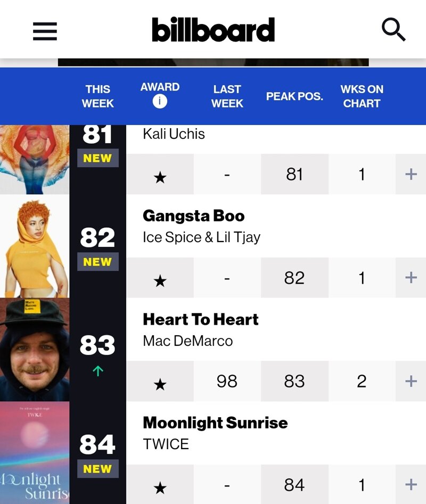This screenshot has height=504, width=426.
Task: Open the search magnifier icon
Action: tap(394, 30)
